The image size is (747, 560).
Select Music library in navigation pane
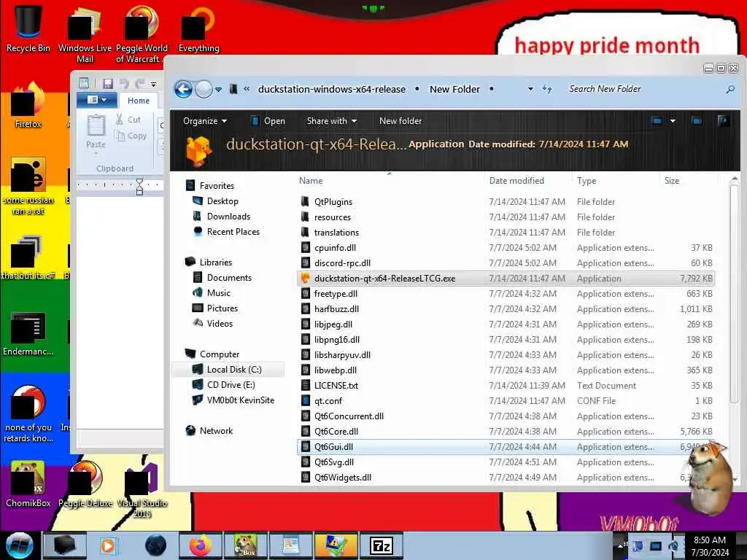coord(219,292)
